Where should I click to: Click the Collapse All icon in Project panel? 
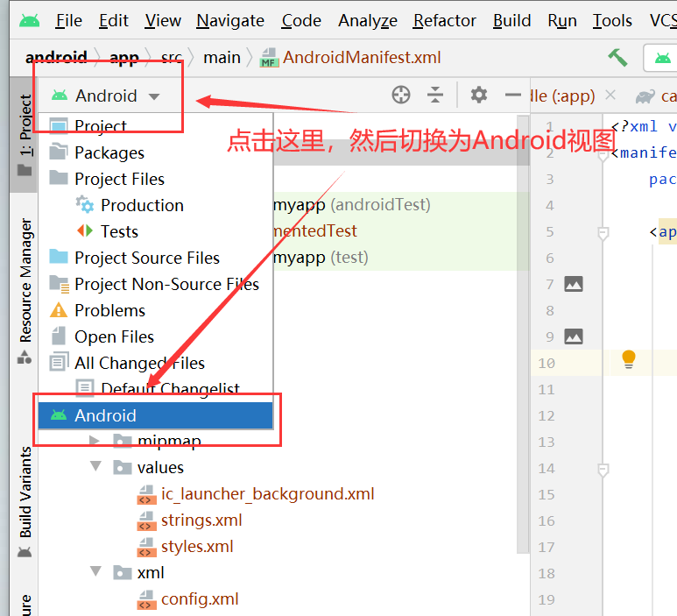[435, 95]
